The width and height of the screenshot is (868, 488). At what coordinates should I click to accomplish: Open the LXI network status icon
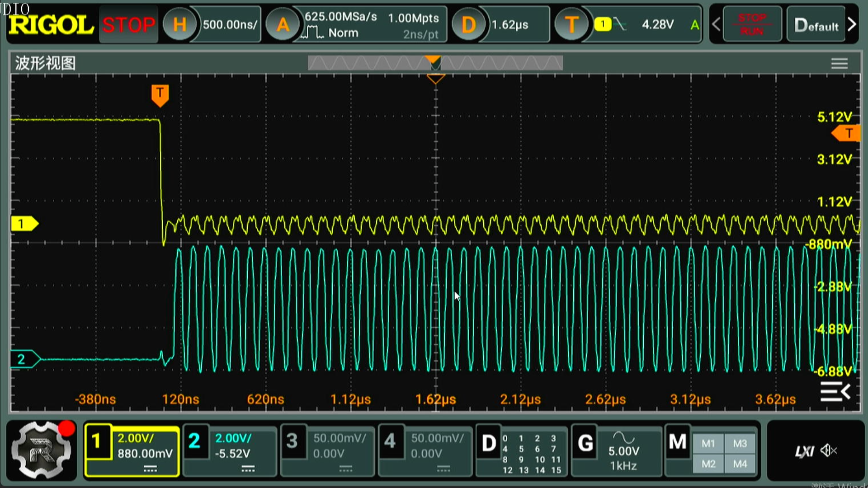[x=804, y=451]
